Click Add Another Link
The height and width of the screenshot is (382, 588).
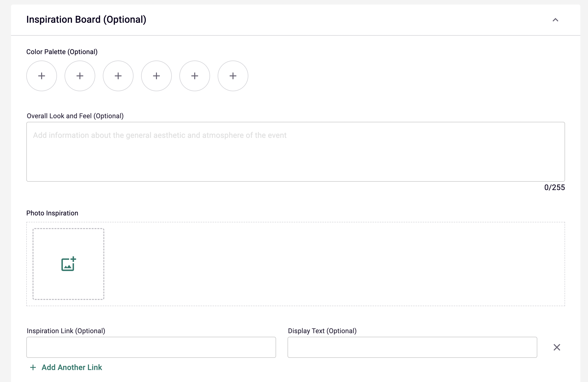[x=72, y=367]
